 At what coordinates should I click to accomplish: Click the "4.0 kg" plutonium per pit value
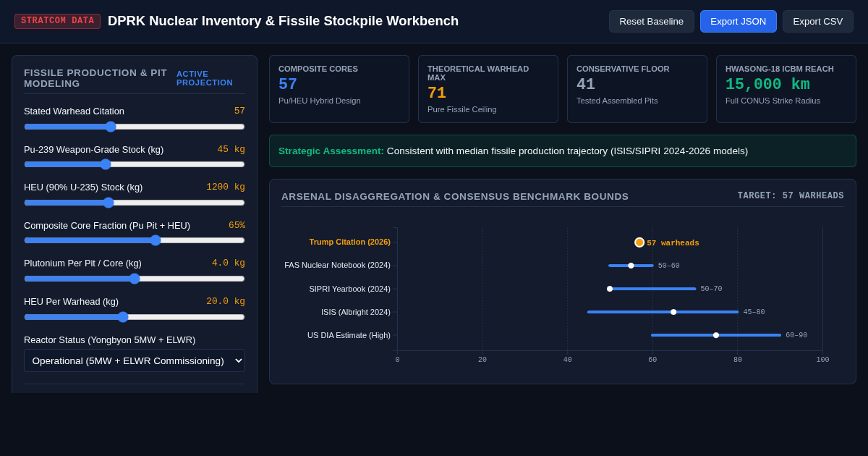click(229, 263)
